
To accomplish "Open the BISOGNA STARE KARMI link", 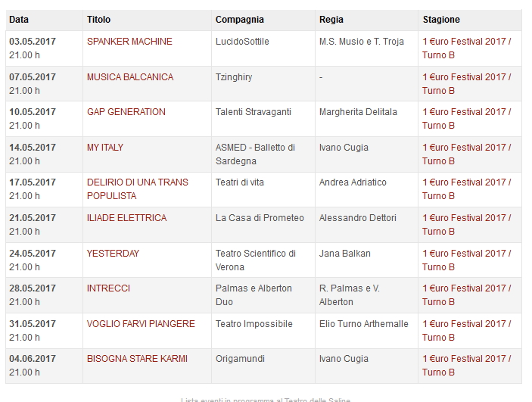I will (137, 359).
